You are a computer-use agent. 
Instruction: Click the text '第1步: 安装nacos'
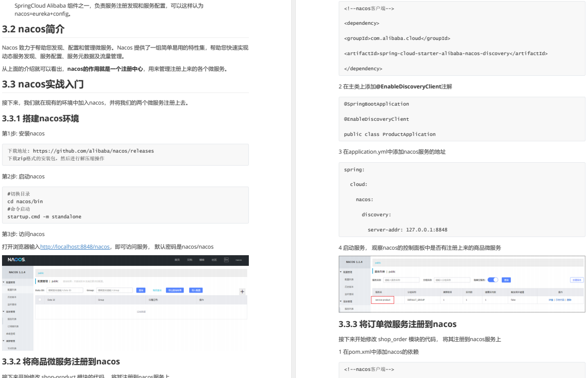coord(23,133)
